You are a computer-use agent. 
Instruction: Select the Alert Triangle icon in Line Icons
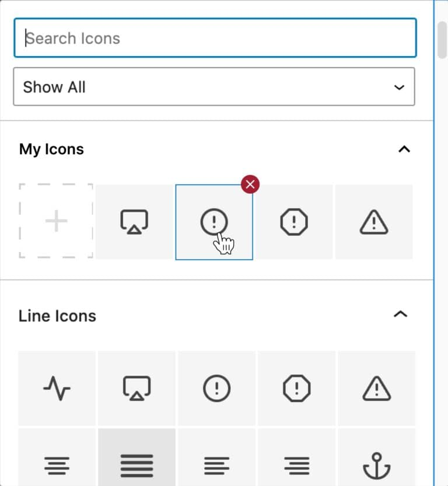click(376, 388)
